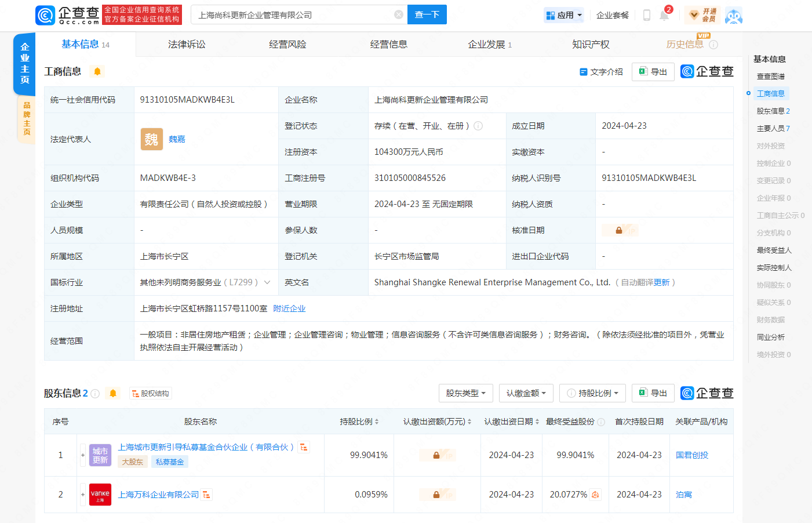Click the 魏 legal representative avatar
The height and width of the screenshot is (523, 812).
pos(151,139)
